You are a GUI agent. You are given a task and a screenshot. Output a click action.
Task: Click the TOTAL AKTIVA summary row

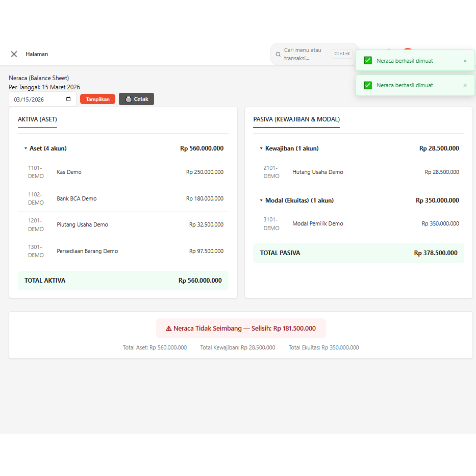[123, 281]
